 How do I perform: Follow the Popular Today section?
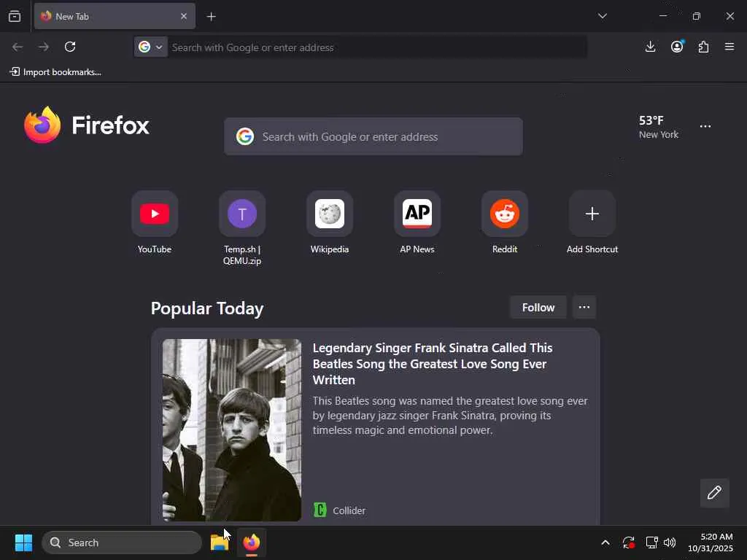pyautogui.click(x=538, y=308)
